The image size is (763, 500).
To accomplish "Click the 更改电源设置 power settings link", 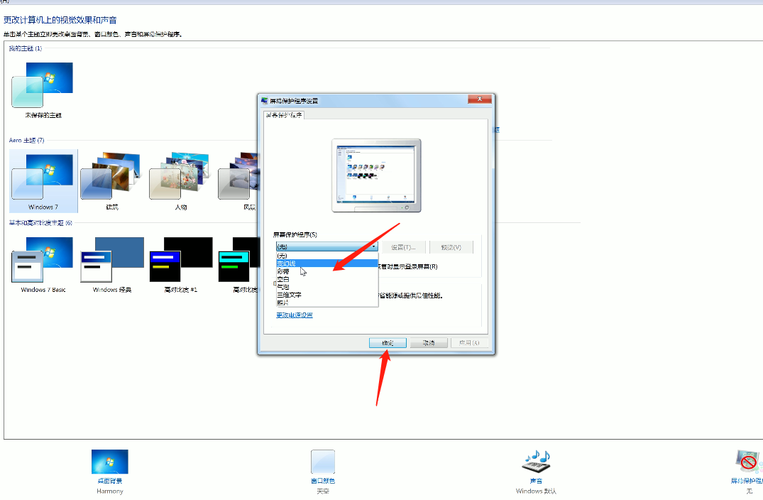I will coord(295,315).
